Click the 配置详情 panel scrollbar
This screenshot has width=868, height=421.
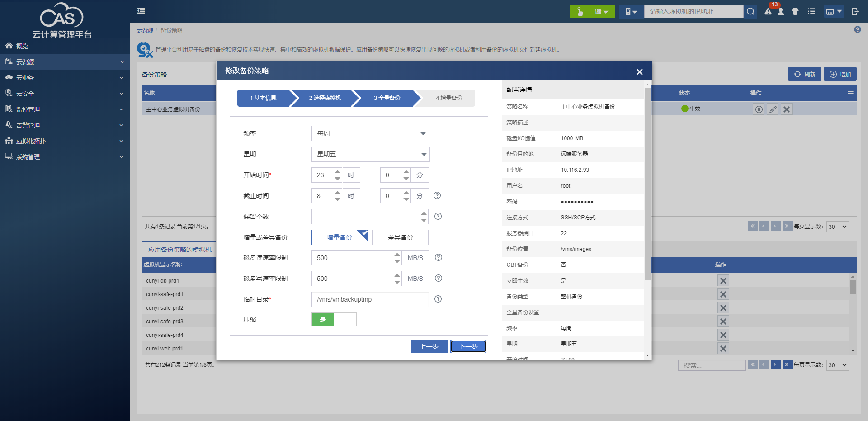pyautogui.click(x=647, y=183)
